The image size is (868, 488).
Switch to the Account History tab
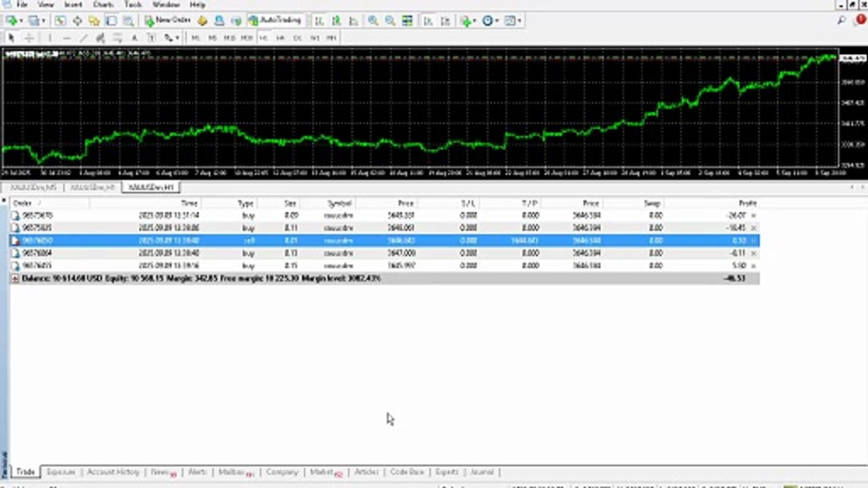pyautogui.click(x=113, y=472)
